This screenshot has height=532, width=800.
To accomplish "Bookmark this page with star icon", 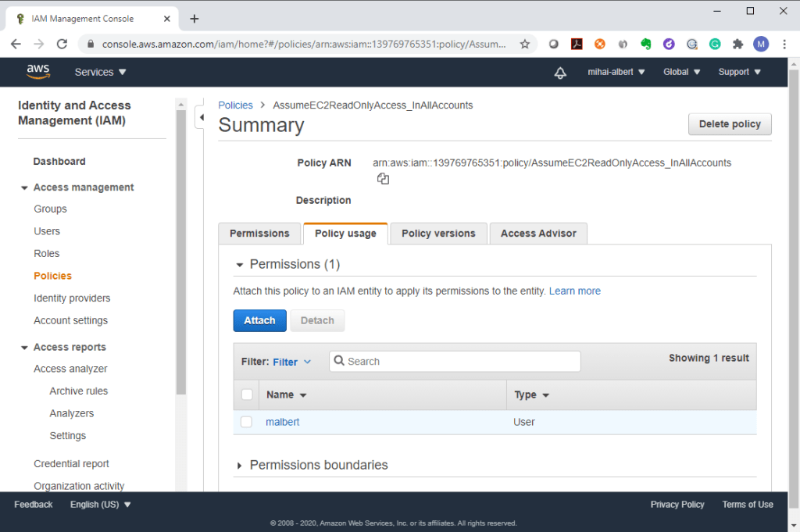I will [x=525, y=45].
